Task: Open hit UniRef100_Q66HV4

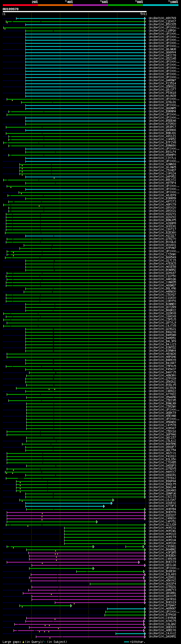Action: 162,53
